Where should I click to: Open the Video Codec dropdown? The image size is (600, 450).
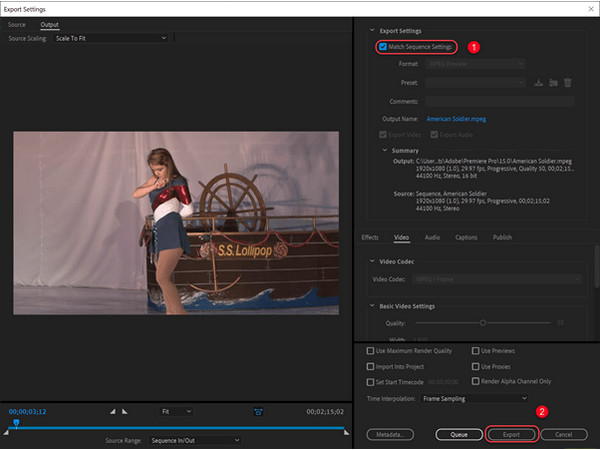pos(497,279)
